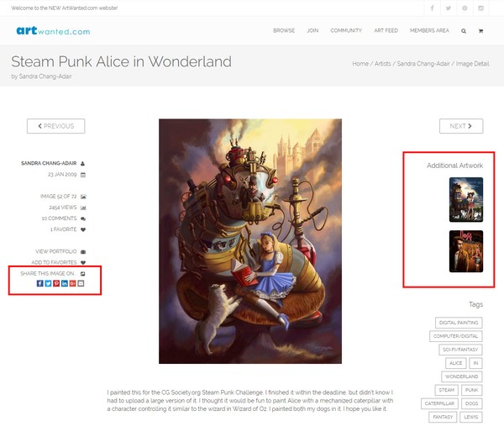Open the second Additional Artwork thumbnail
The height and width of the screenshot is (437, 504).
click(x=465, y=251)
